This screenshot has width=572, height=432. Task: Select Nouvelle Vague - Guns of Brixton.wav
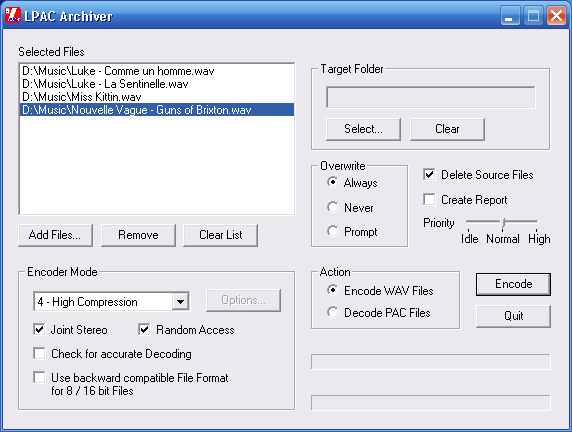click(156, 110)
